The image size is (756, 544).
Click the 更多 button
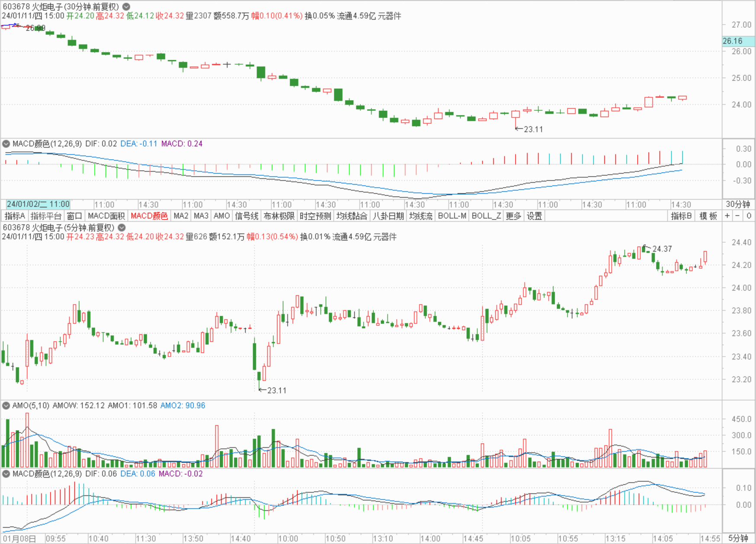[514, 216]
